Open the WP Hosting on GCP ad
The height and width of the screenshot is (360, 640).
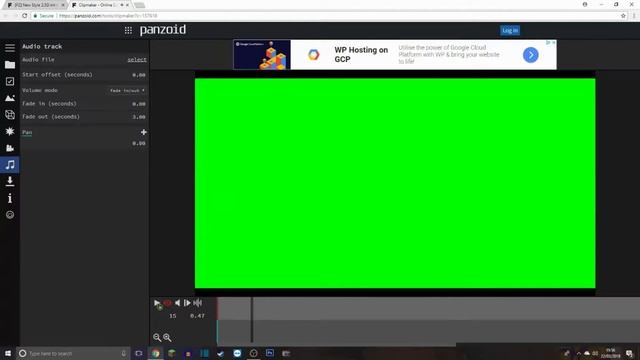tap(361, 55)
